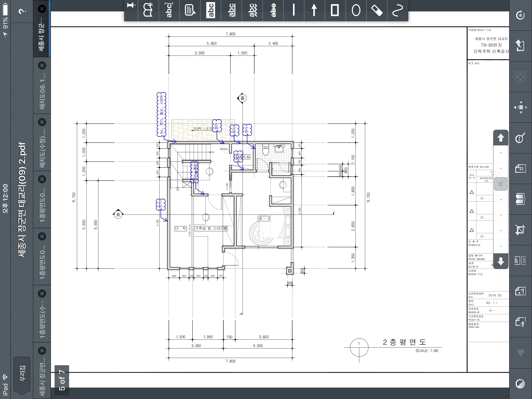Select the freehand drawing tool
The image size is (532, 399).
click(x=398, y=11)
